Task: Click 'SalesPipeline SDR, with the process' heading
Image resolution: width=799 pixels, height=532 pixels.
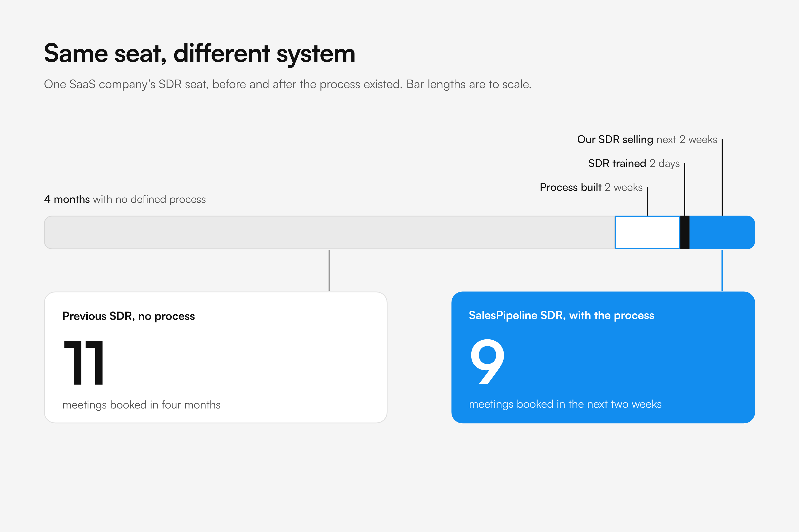Action: coord(562,316)
